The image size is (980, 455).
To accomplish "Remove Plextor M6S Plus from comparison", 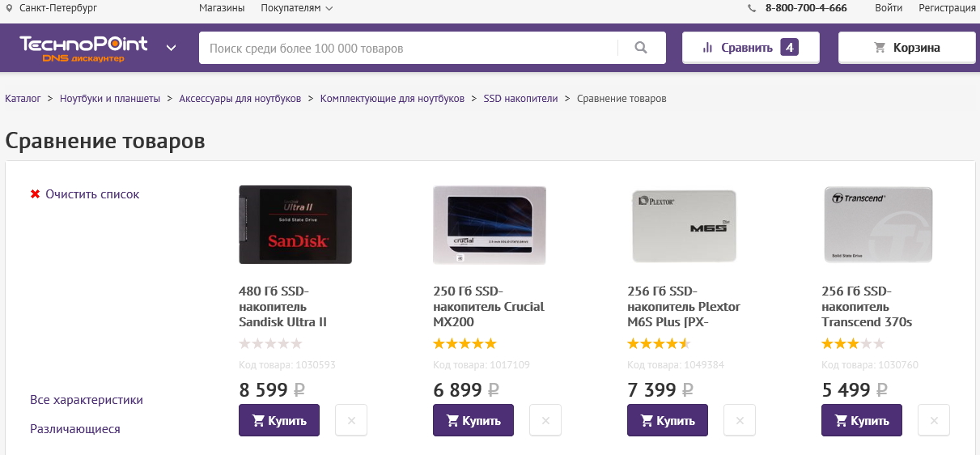I will click(740, 421).
